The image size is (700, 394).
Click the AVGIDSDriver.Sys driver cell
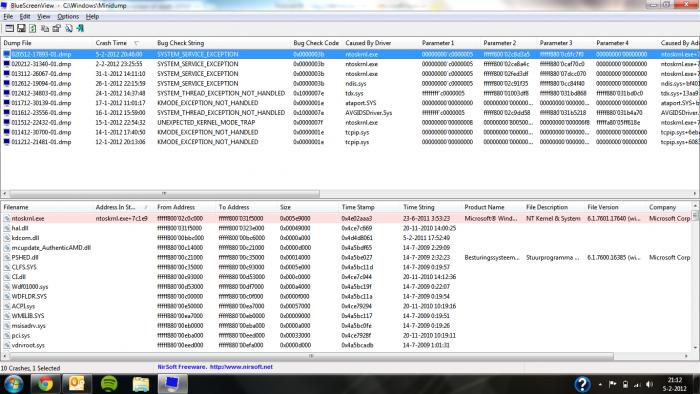click(x=368, y=112)
